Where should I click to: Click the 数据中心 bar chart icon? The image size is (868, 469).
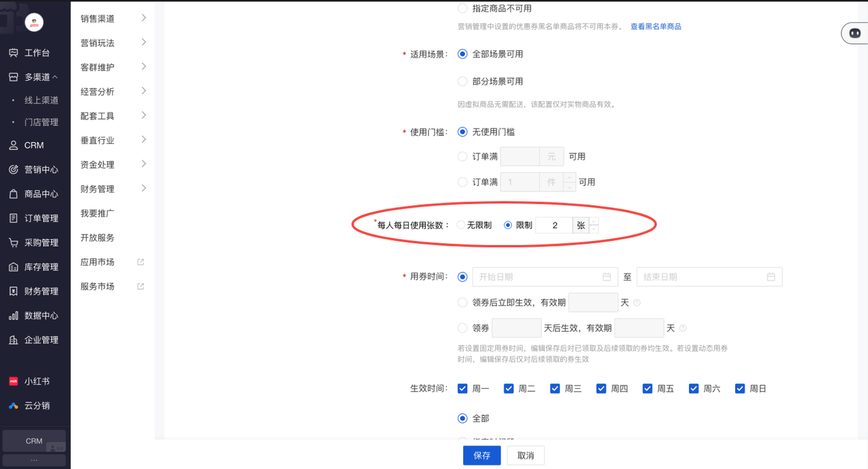[x=14, y=316]
